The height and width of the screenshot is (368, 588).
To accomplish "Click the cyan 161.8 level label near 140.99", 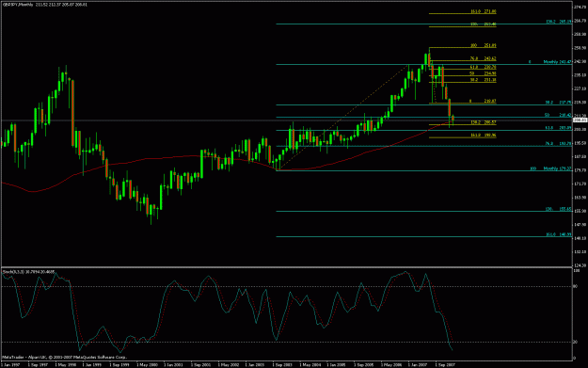I will point(559,234).
